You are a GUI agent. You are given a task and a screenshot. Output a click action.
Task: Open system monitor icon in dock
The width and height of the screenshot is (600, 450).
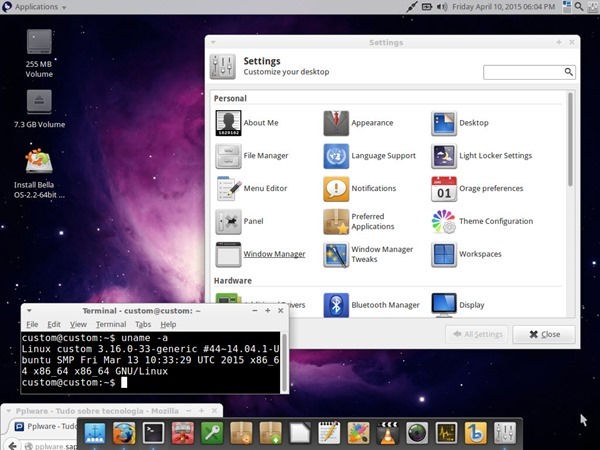point(446,433)
